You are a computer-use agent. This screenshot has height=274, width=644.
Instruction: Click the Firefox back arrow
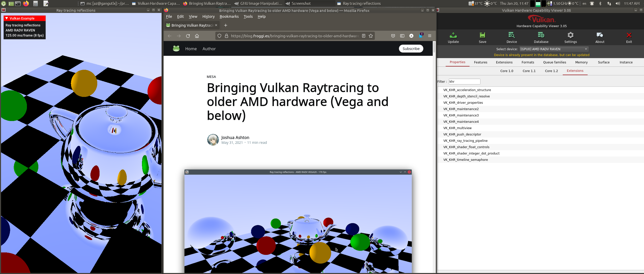pyautogui.click(x=169, y=36)
